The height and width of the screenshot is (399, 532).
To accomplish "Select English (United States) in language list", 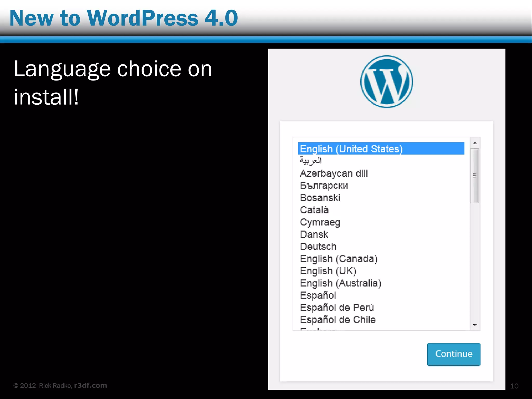I will point(381,149).
